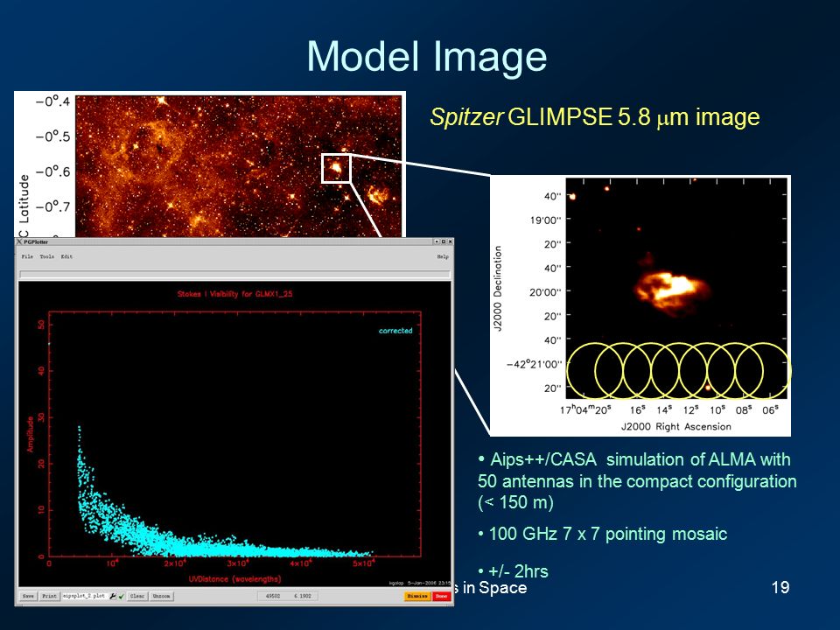Open the File menu in PGPlotter
This screenshot has height=630, width=840.
point(27,256)
